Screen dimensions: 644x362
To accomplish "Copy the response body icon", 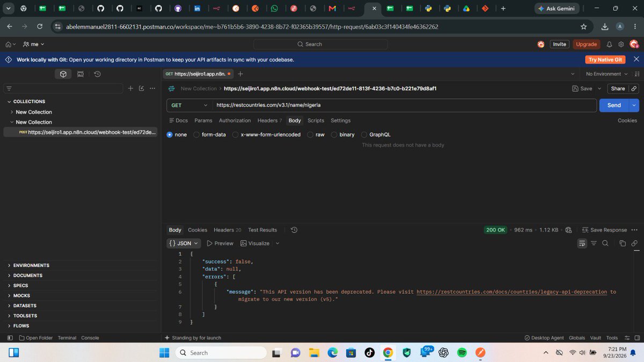I will pyautogui.click(x=623, y=243).
